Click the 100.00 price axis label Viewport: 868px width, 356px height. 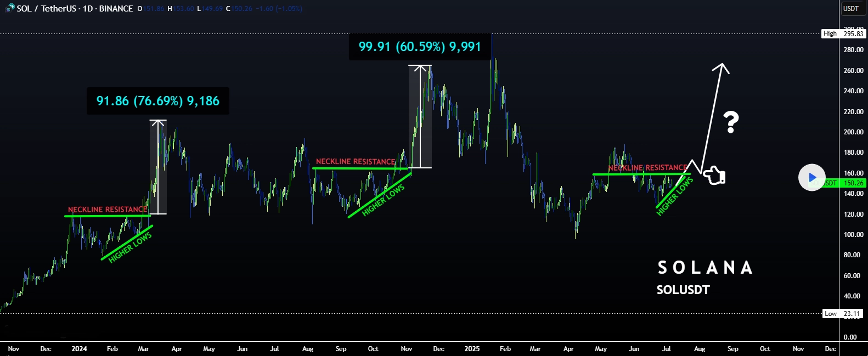854,235
